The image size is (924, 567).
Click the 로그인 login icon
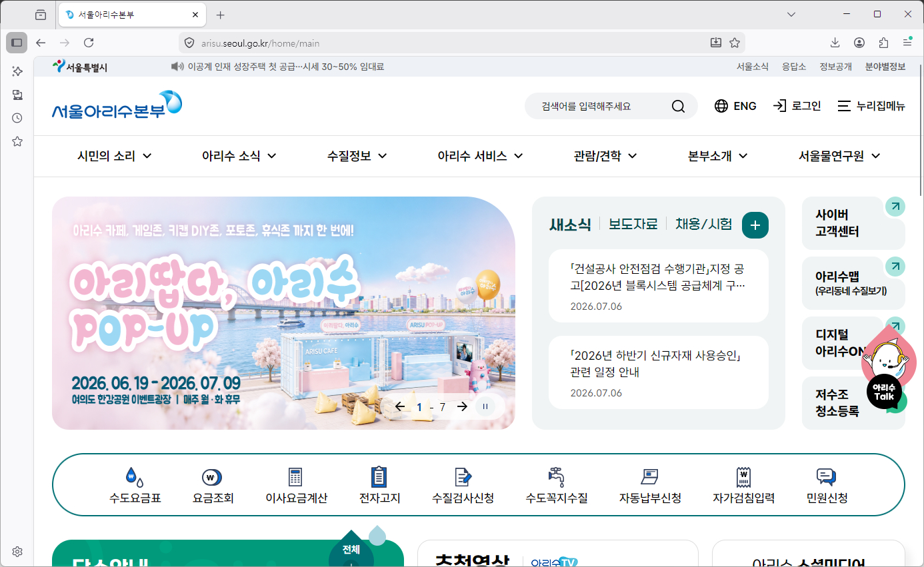point(780,106)
